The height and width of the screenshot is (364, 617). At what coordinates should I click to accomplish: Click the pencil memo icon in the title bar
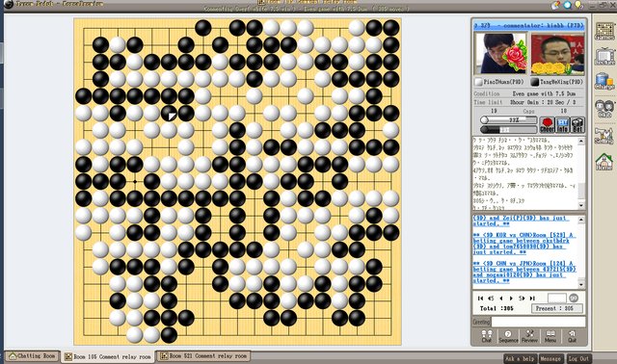555,5
